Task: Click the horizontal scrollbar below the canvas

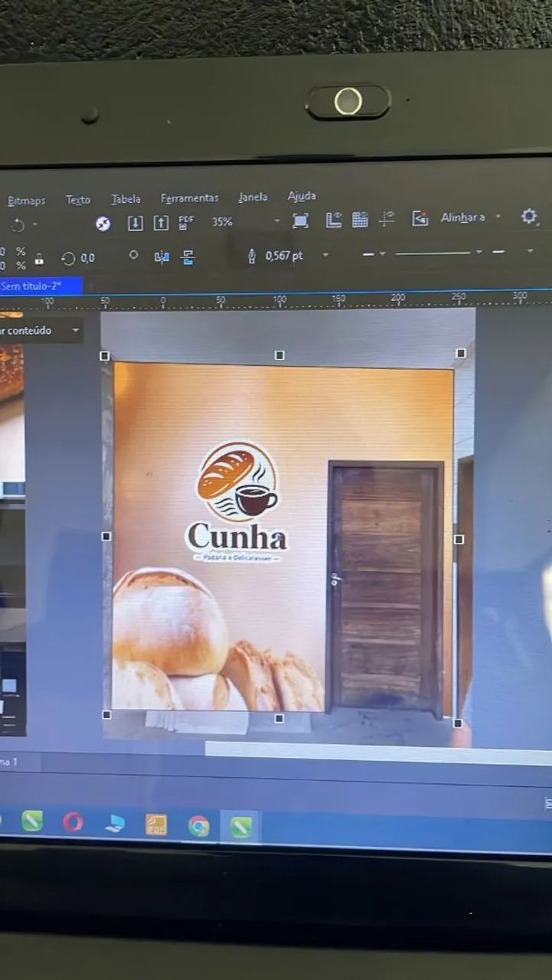Action: pyautogui.click(x=378, y=753)
